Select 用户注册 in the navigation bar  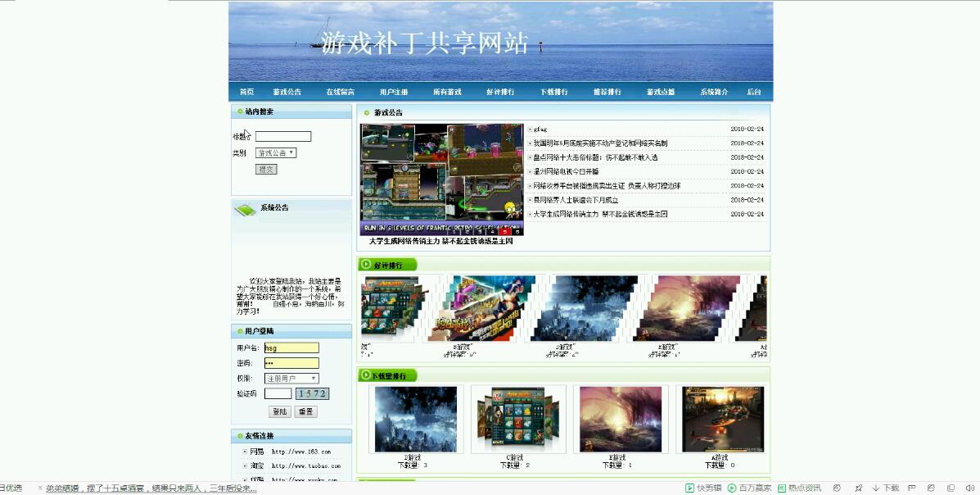[x=394, y=92]
